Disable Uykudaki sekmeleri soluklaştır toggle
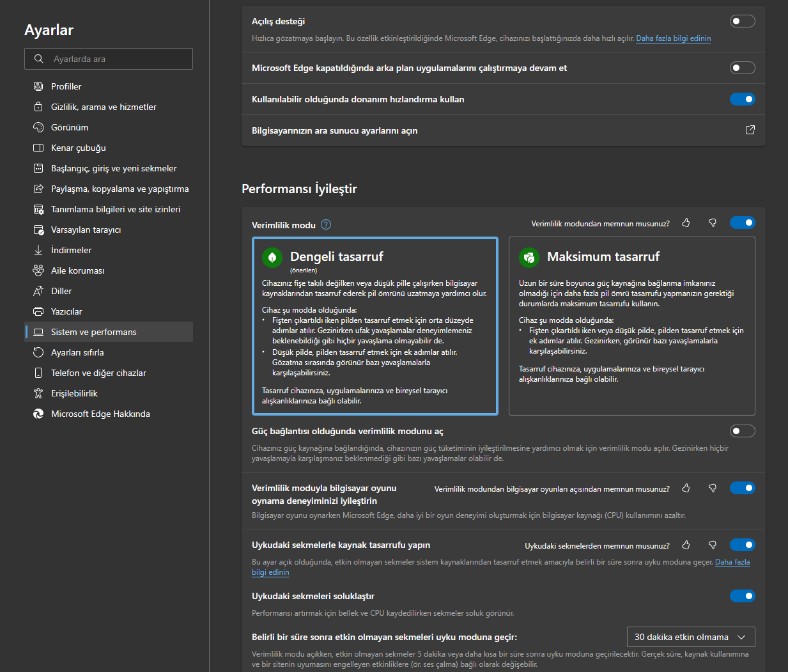788x672 pixels. click(743, 596)
